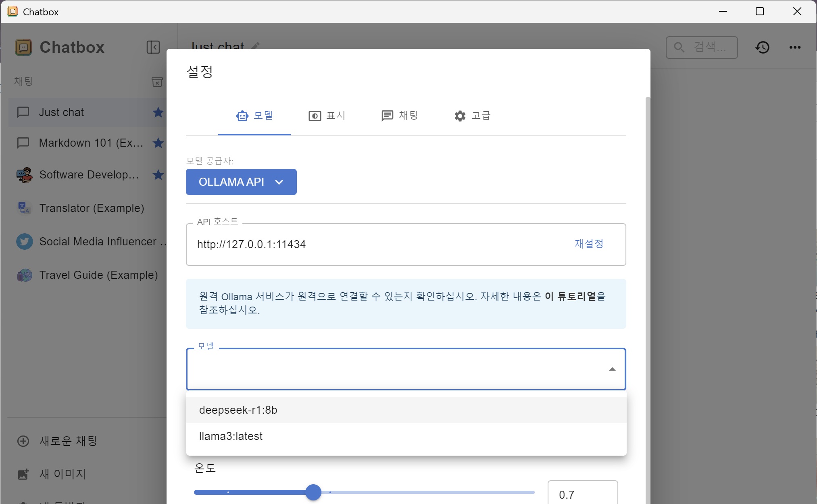Collapse the 모델 dropdown arrow
This screenshot has width=817, height=504.
coord(612,369)
